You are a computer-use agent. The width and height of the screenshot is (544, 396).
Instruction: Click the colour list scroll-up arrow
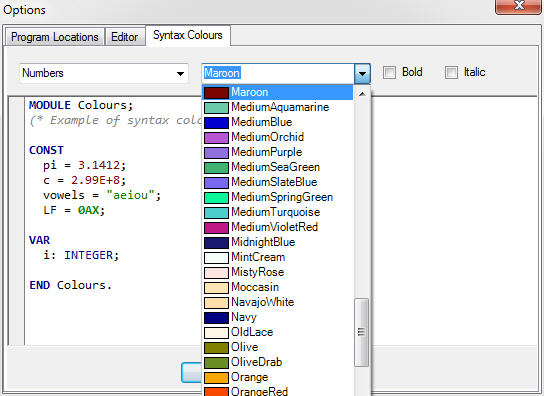362,93
